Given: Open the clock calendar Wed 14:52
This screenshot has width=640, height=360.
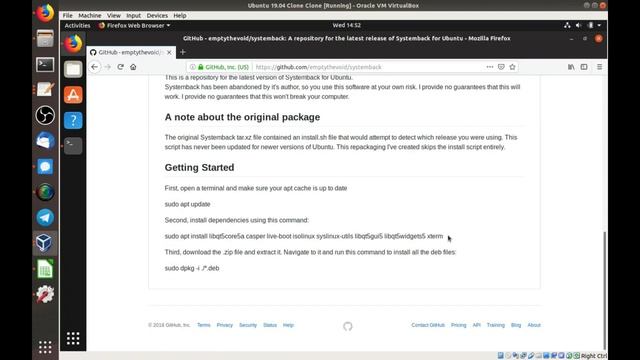Looking at the screenshot, I should (x=347, y=25).
